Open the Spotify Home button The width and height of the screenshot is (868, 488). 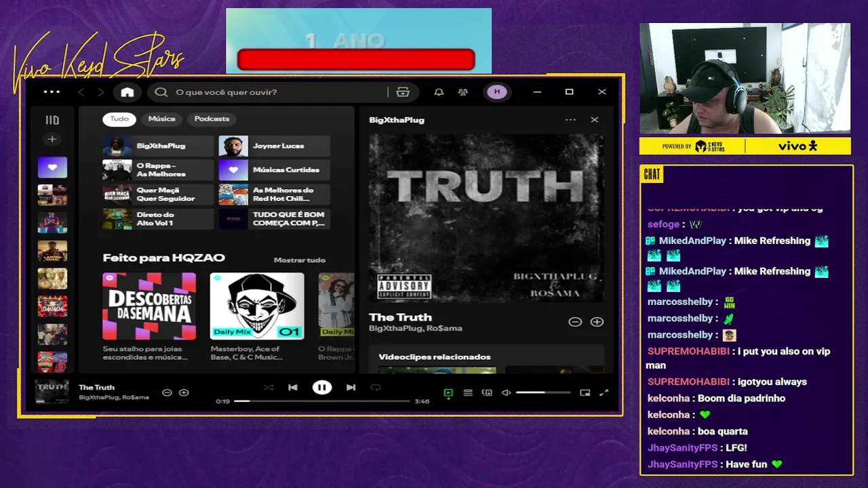click(127, 92)
